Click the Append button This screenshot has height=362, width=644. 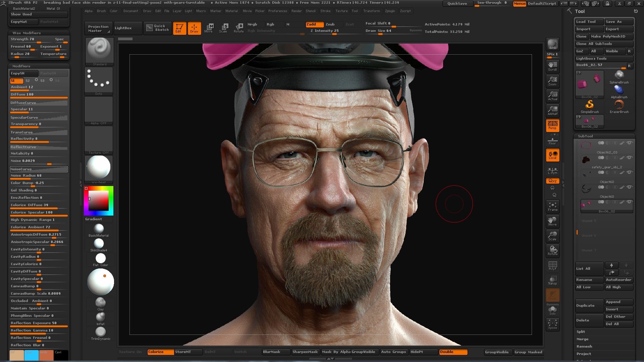(x=619, y=302)
